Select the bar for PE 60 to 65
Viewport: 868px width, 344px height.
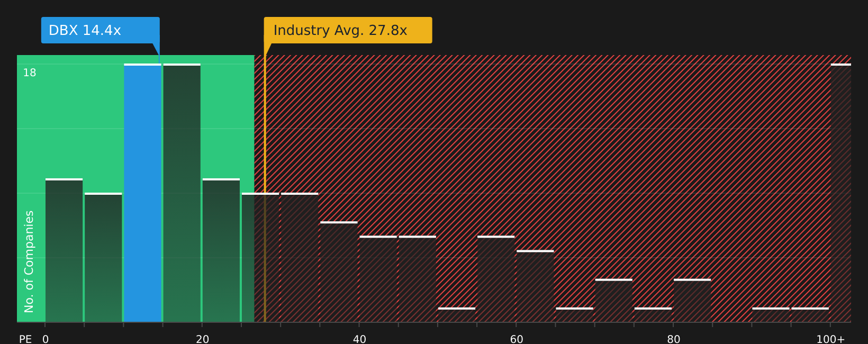click(535, 286)
